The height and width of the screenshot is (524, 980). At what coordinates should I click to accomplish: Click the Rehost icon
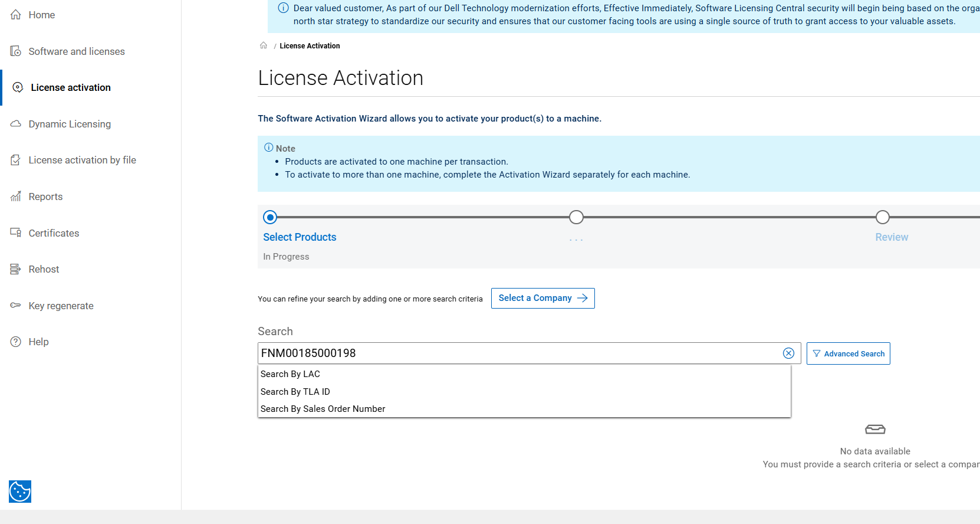[16, 269]
